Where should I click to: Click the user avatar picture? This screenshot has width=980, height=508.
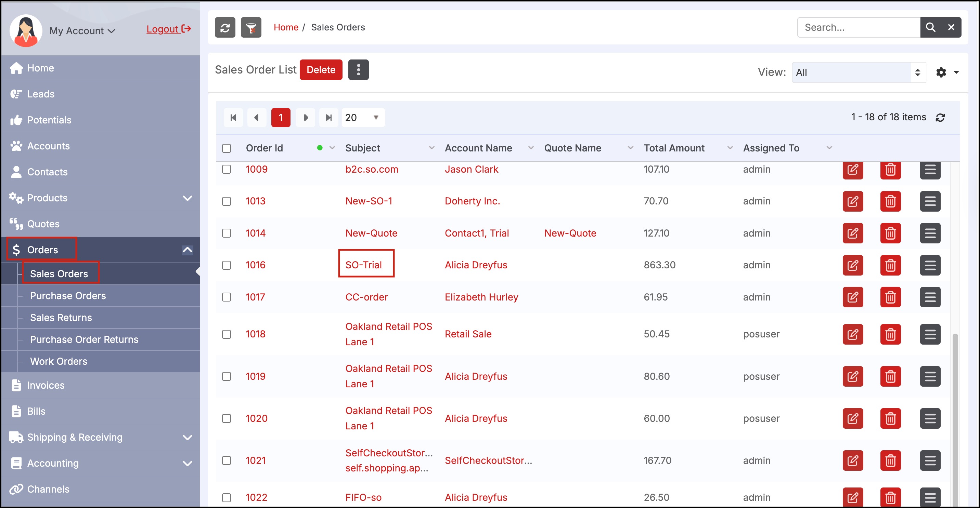(26, 30)
